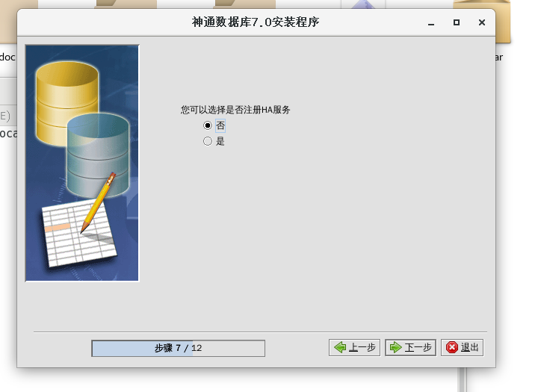541x392 pixels.
Task: Continue with the 下一步 button
Action: [410, 347]
